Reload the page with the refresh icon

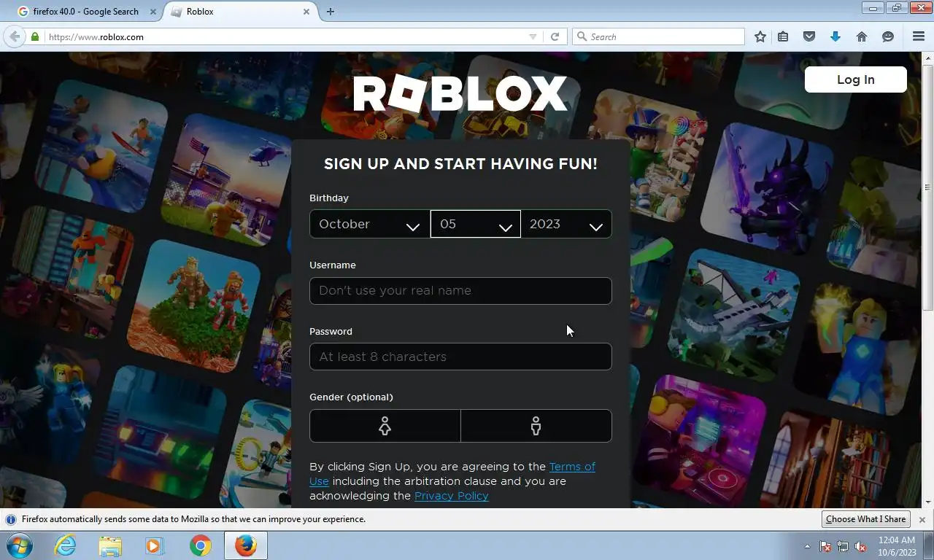pyautogui.click(x=555, y=36)
